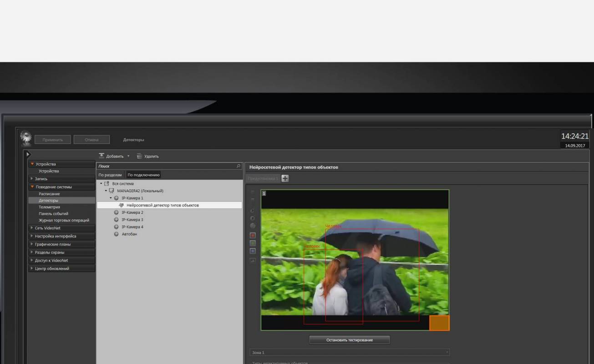The width and height of the screenshot is (594, 364).
Task: Open Журнал торговых операций in the sidebar
Action: (64, 220)
